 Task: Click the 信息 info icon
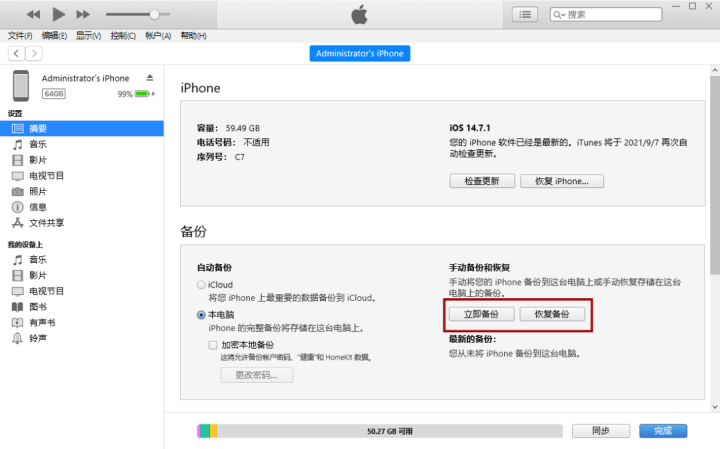pos(17,208)
